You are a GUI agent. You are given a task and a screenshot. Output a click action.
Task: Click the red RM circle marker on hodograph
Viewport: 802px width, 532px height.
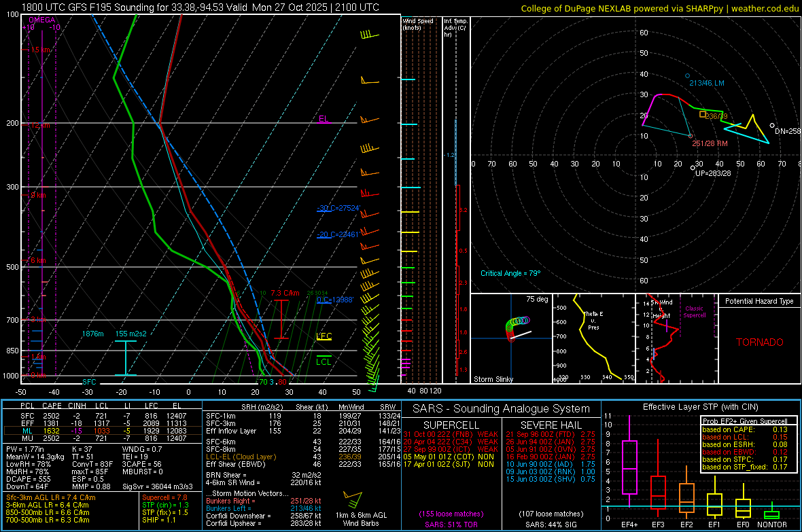coord(690,136)
